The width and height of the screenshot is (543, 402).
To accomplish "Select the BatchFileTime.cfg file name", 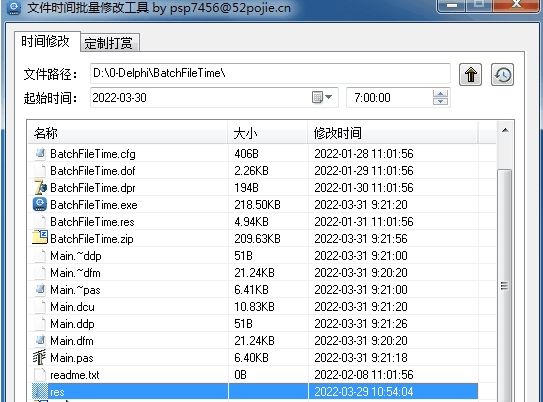I will 93,154.
